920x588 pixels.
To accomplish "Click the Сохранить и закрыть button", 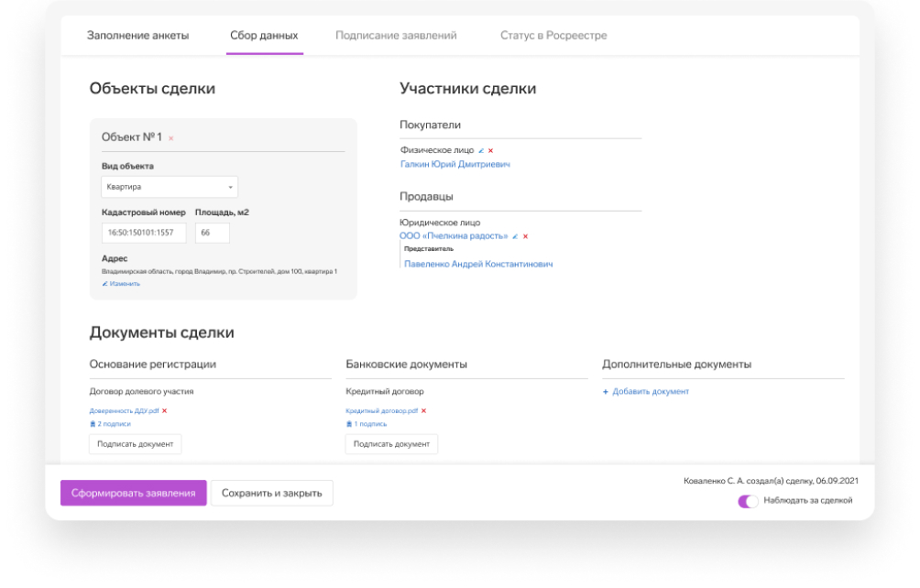I will (x=272, y=493).
